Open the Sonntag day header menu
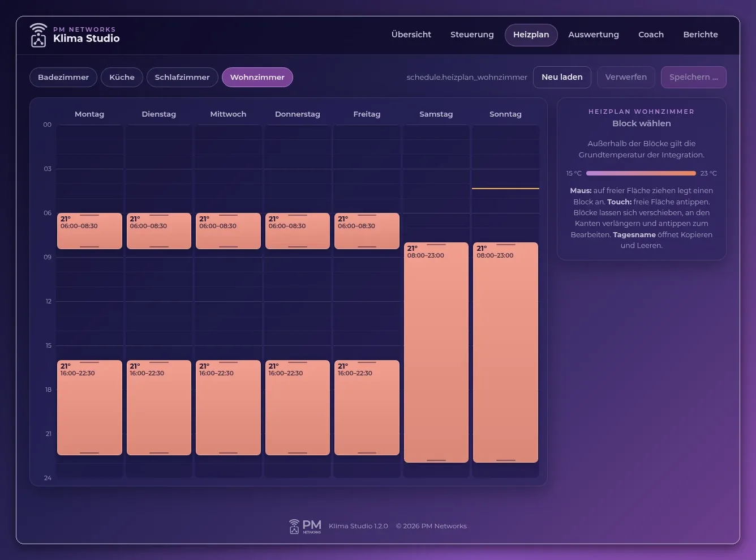 tap(505, 114)
